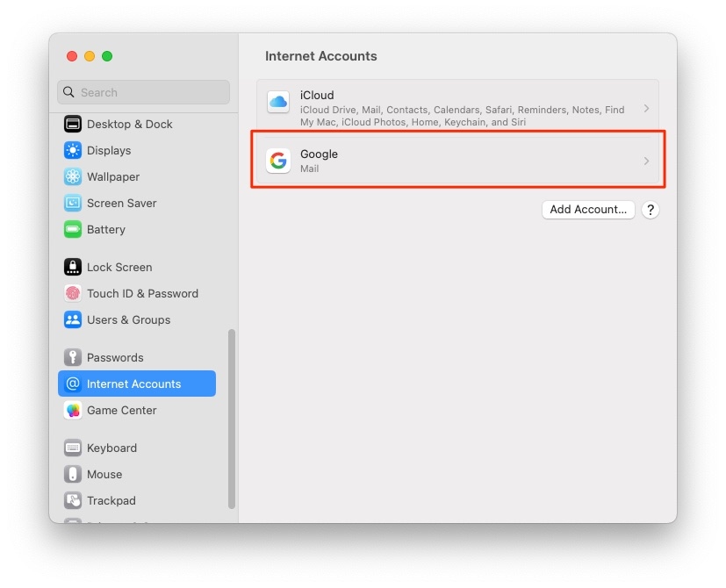The height and width of the screenshot is (588, 726).
Task: Click the Passwords key icon
Action: click(x=73, y=357)
